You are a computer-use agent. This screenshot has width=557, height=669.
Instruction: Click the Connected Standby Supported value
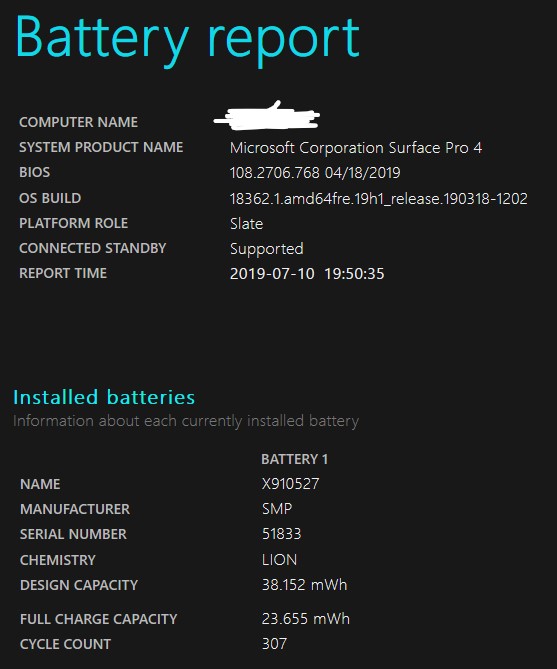(267, 249)
